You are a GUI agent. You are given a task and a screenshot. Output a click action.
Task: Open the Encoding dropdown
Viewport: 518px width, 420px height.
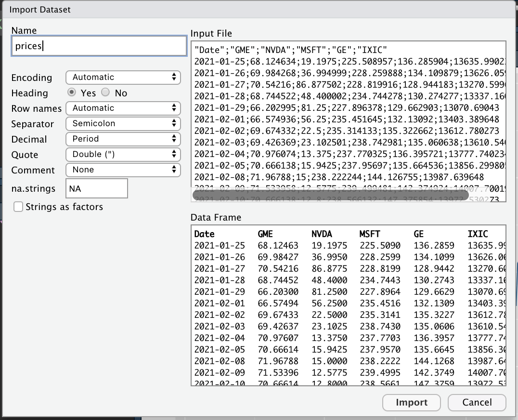point(123,78)
